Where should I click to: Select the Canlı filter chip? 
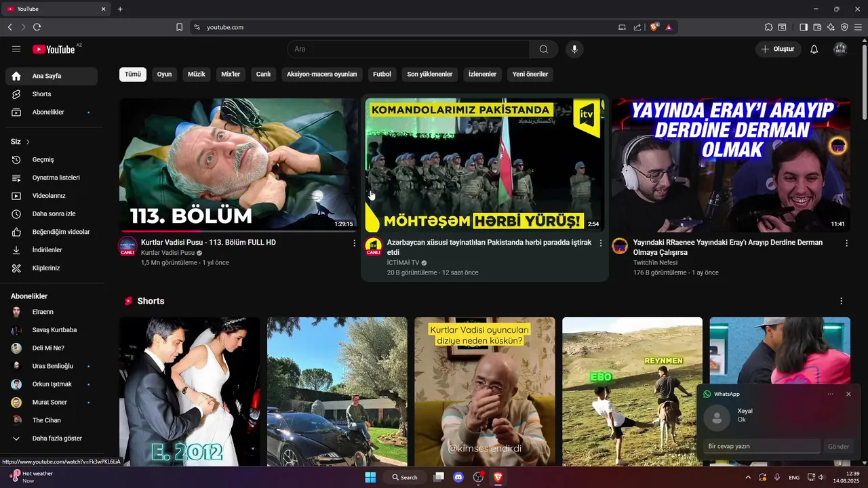263,74
